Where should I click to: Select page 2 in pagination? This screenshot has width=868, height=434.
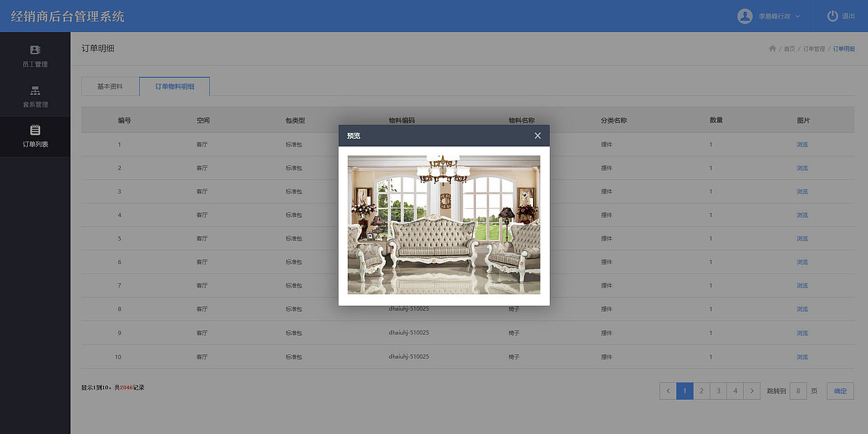coord(701,391)
